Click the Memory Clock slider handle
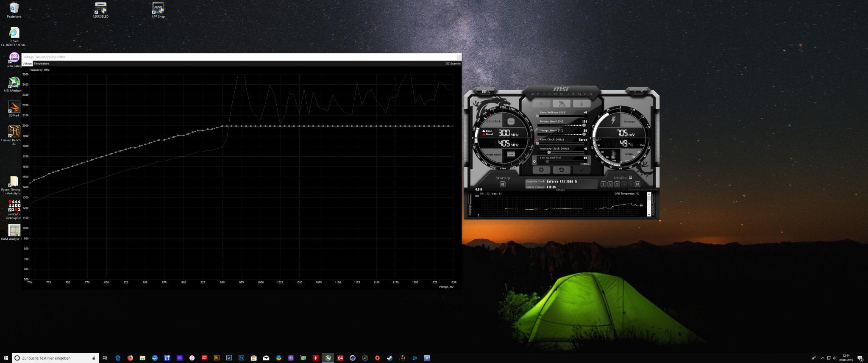The height and width of the screenshot is (363, 868). click(x=549, y=152)
